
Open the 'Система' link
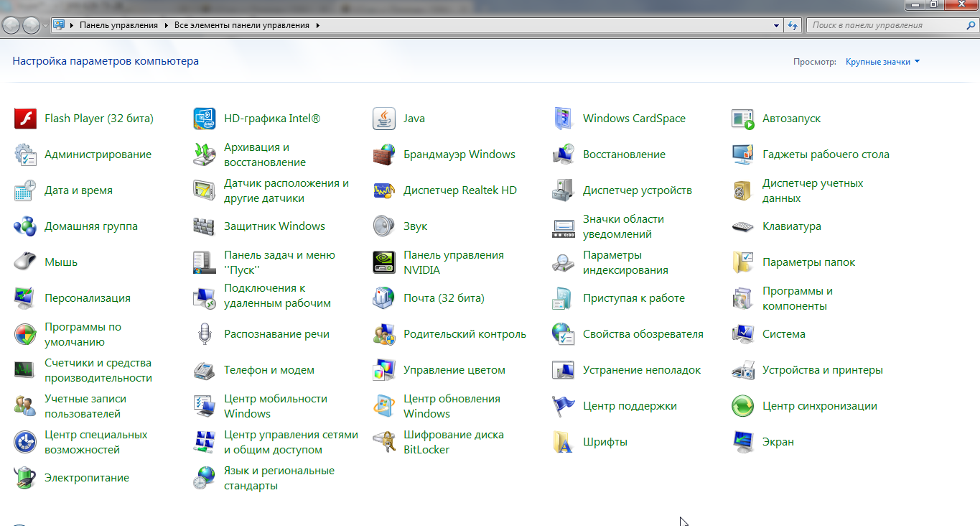pyautogui.click(x=784, y=334)
